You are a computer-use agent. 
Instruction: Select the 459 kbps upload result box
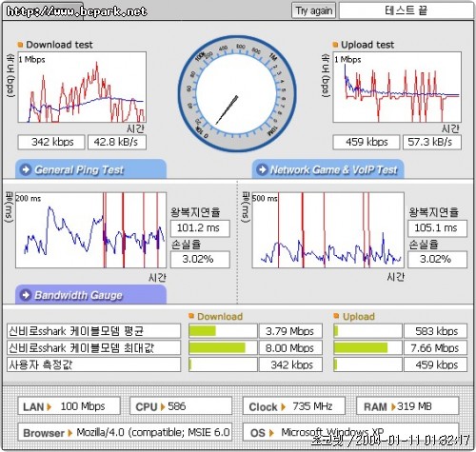[367, 142]
